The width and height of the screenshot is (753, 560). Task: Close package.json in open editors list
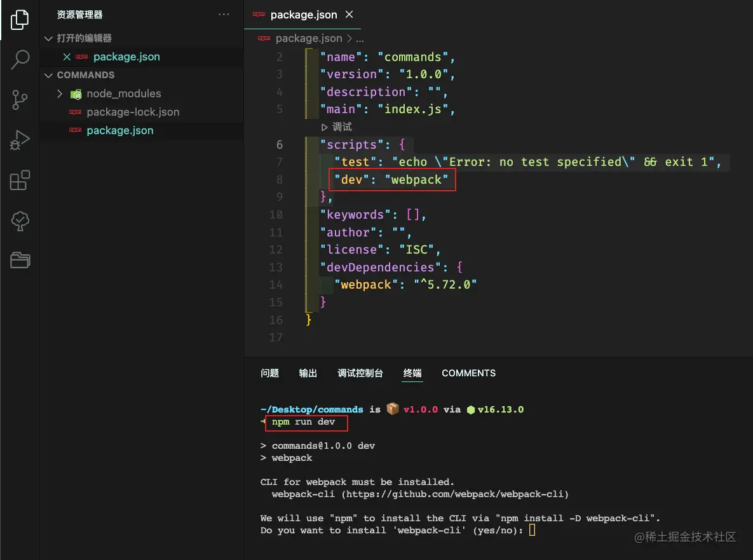(67, 57)
